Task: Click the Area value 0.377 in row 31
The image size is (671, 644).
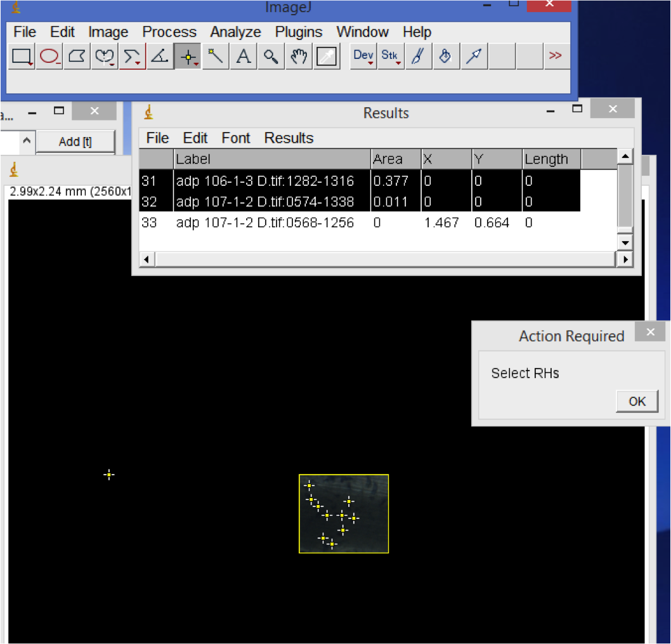Action: pyautogui.click(x=390, y=181)
